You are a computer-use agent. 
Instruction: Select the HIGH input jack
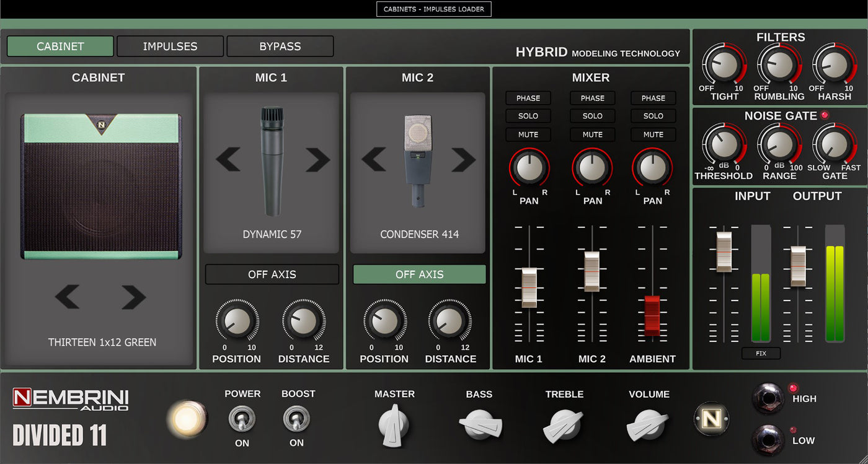(768, 398)
